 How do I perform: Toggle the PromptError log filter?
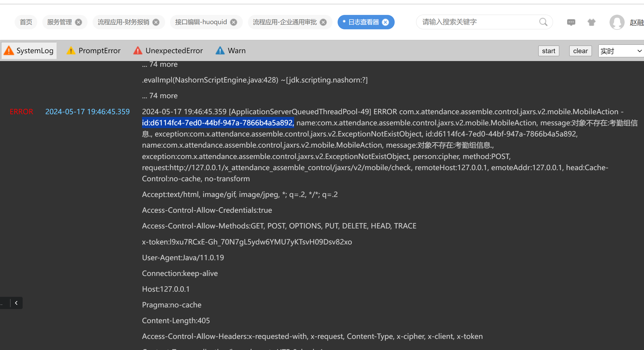coord(94,51)
